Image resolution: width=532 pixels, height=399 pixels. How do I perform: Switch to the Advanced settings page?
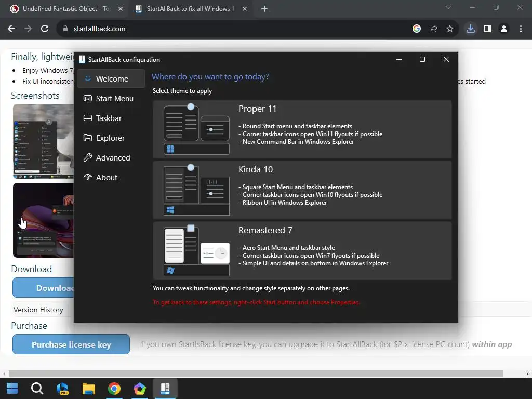(111, 157)
